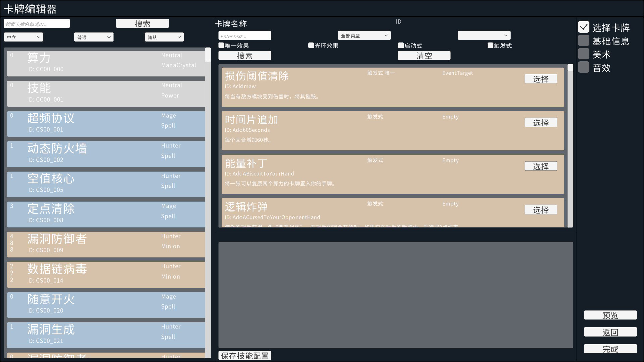Select the 损伤阈值清除 ability via 选择

click(541, 78)
